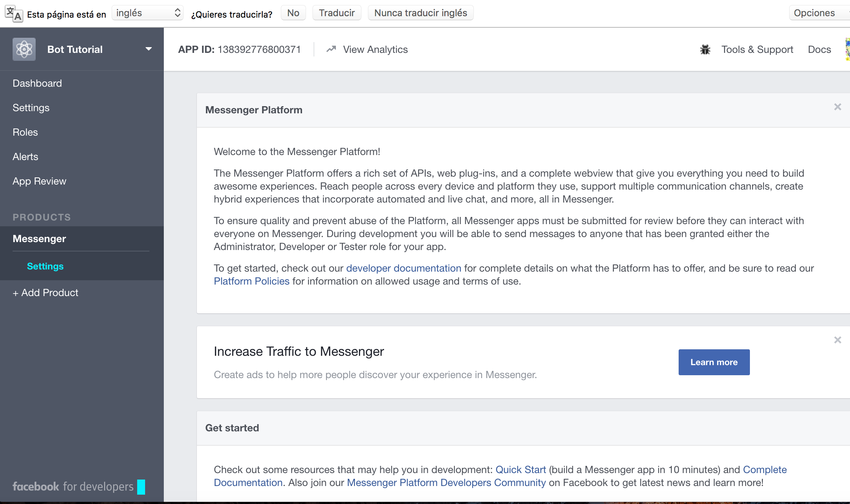Click the debug/bug icon in toolbar
This screenshot has height=504, width=850.
click(705, 50)
